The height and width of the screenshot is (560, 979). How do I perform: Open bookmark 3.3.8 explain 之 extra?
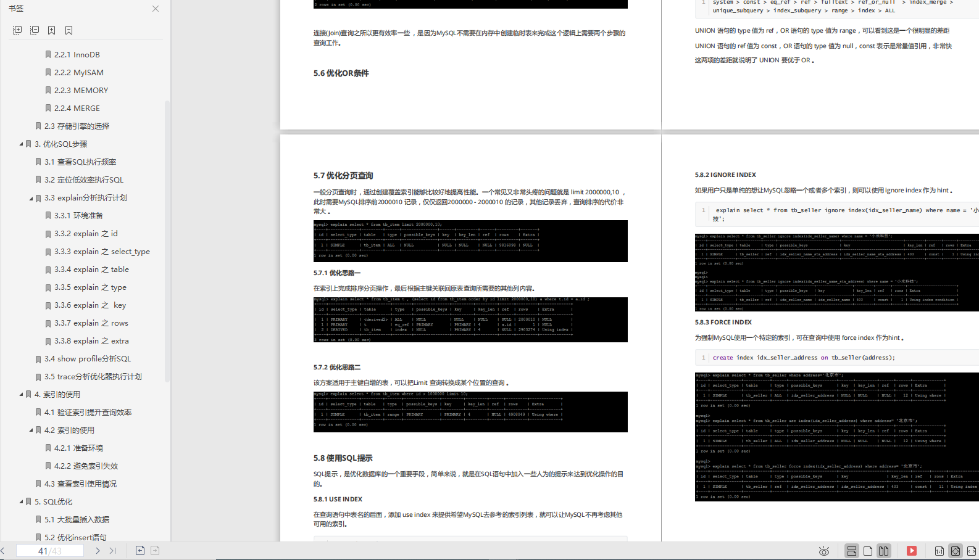click(91, 341)
